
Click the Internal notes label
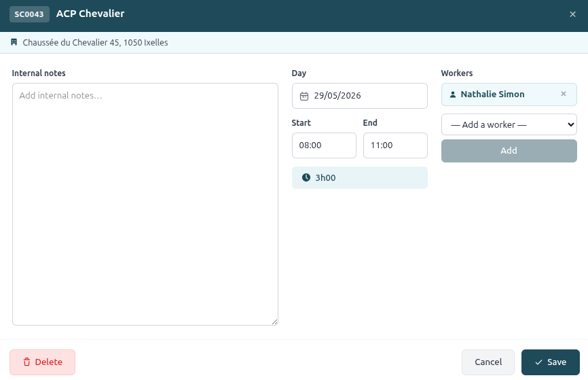pyautogui.click(x=39, y=73)
